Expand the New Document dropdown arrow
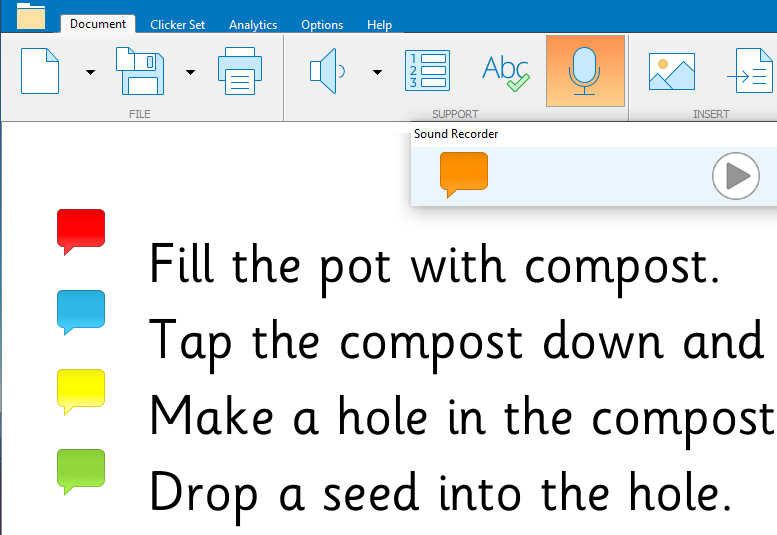 pyautogui.click(x=90, y=72)
